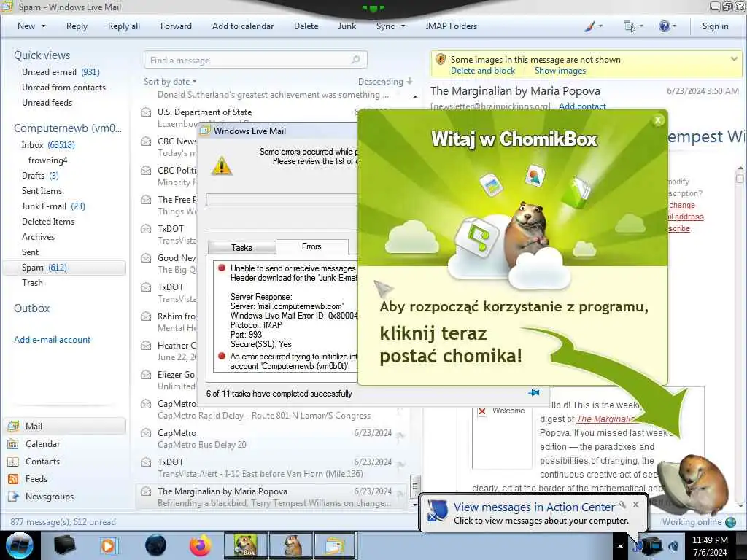Switch to the Tasks tab
This screenshot has width=747, height=560.
pos(241,248)
